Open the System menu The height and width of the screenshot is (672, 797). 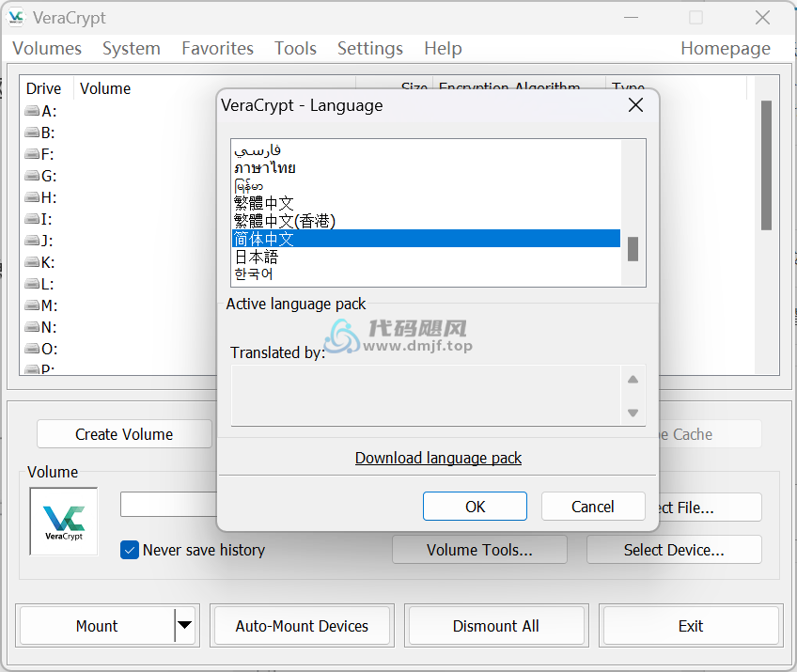[132, 48]
